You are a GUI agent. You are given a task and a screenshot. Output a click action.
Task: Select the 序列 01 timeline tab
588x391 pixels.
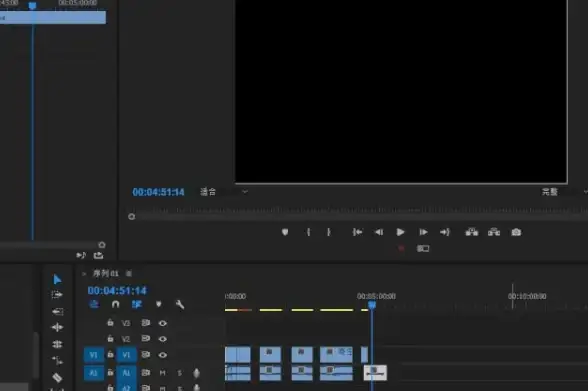click(x=106, y=274)
